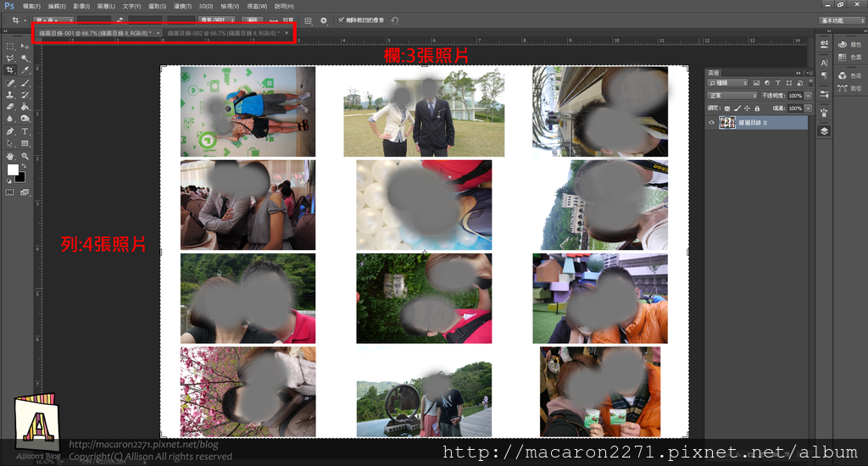
Task: Open layer filter 種類 dropdown
Action: [x=727, y=83]
